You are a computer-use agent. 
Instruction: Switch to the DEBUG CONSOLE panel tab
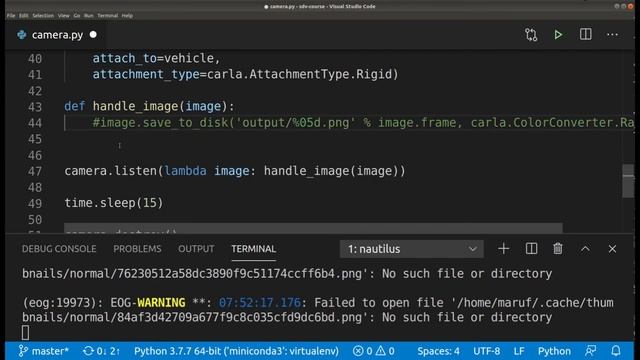point(59,249)
